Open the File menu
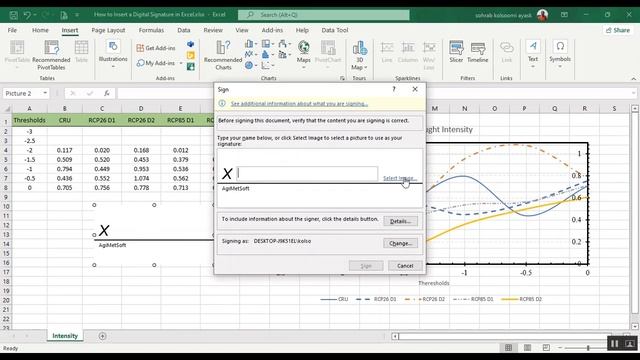 coord(12,30)
